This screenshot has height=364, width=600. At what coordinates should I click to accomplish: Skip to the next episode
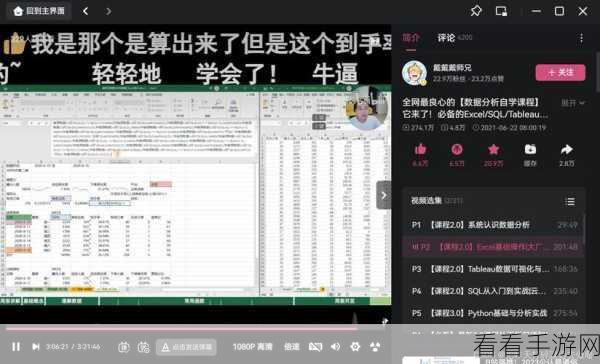click(36, 347)
